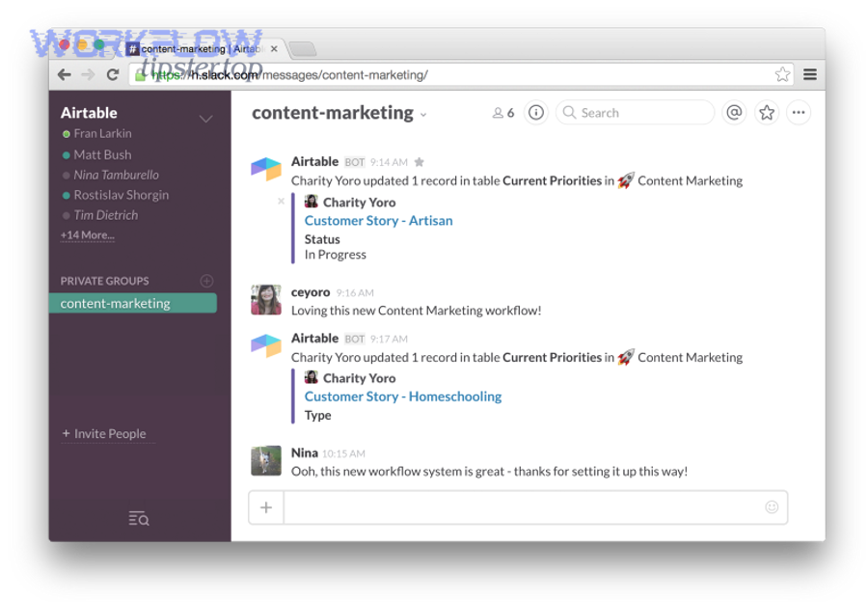Open the content-marketing channel menu

[x=422, y=114]
